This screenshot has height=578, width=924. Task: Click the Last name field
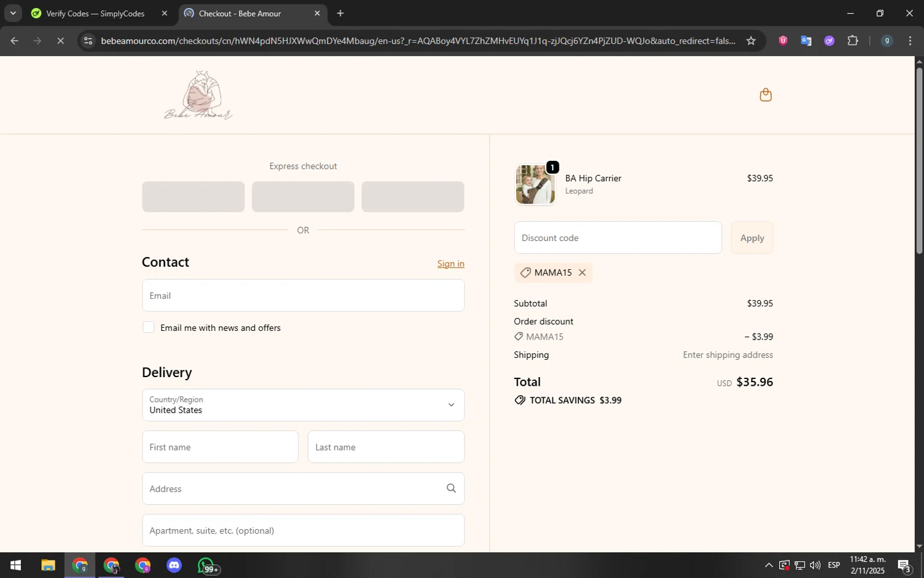tap(386, 447)
